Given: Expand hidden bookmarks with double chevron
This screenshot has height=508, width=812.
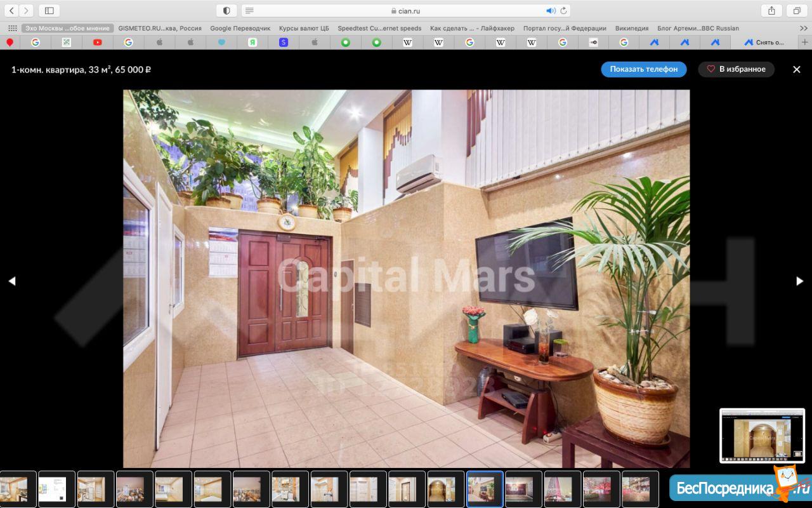Looking at the screenshot, I should 804,28.
